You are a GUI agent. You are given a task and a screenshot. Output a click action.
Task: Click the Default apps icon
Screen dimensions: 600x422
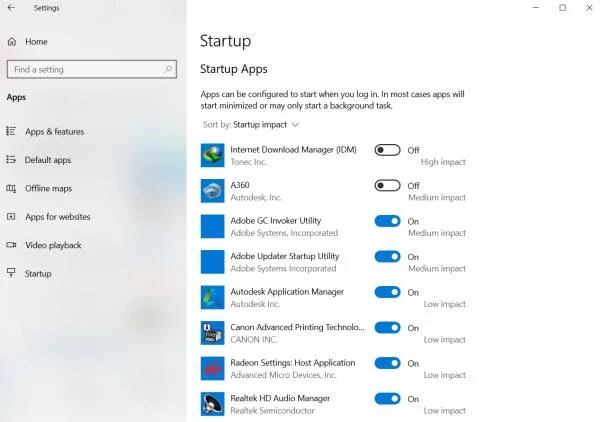click(x=11, y=160)
